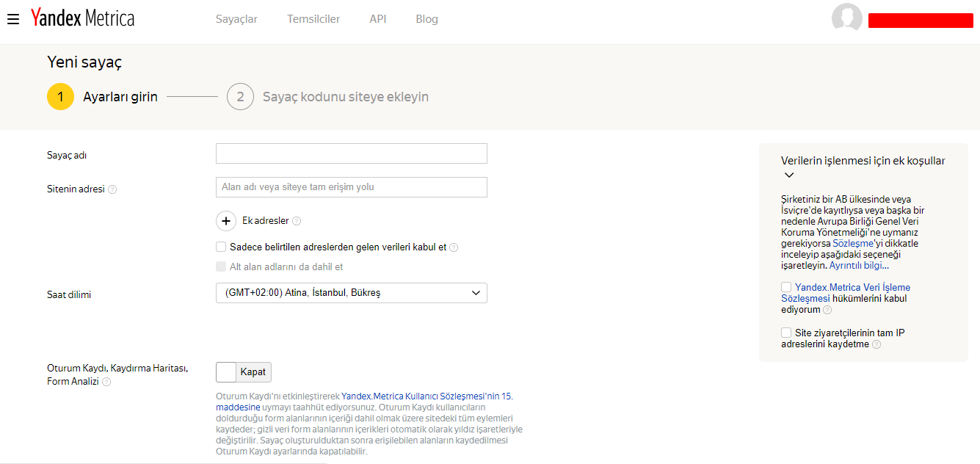
Task: Click the '15. maddesine' link
Action: (365, 402)
